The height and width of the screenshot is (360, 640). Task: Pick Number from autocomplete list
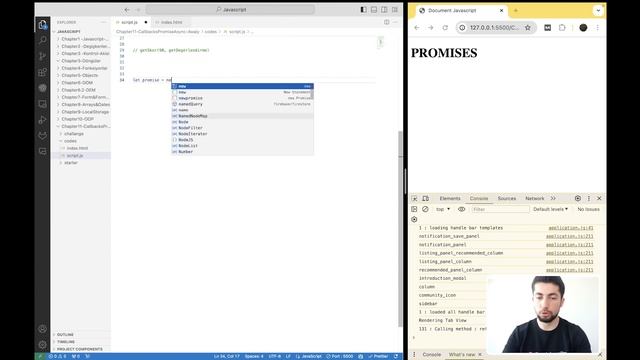click(x=242, y=151)
